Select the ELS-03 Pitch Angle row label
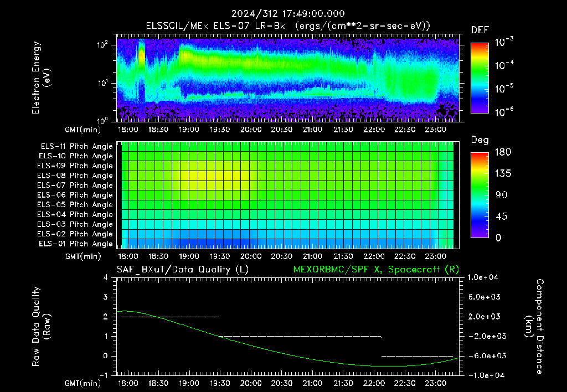Viewport: 567px width, 392px height. (x=75, y=225)
